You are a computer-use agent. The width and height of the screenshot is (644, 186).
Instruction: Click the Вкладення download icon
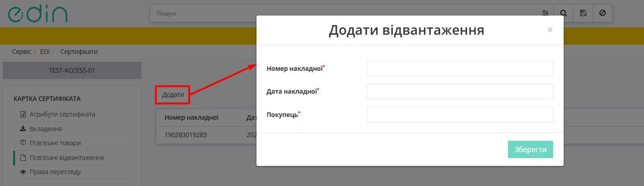[23, 129]
